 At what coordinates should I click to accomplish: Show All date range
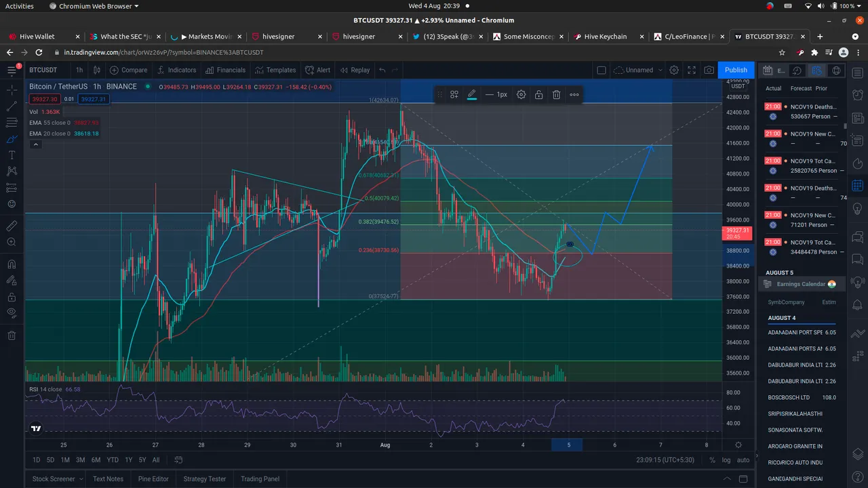click(156, 460)
